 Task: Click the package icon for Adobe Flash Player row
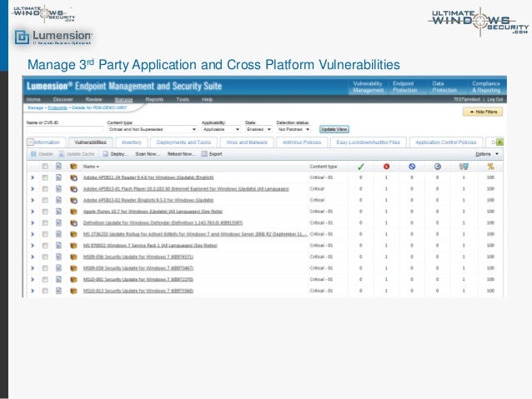[73, 189]
